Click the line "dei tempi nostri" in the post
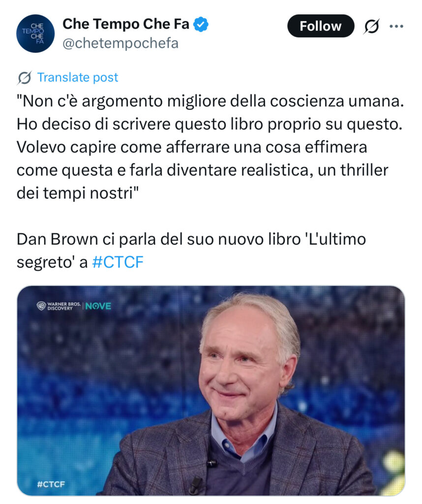Image resolution: width=422 pixels, height=504 pixels. click(x=78, y=193)
